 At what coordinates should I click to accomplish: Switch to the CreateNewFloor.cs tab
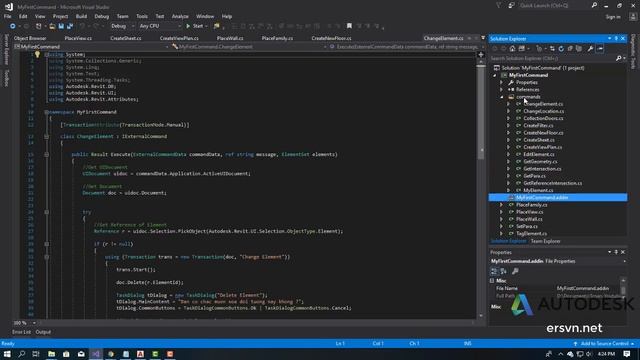click(331, 38)
